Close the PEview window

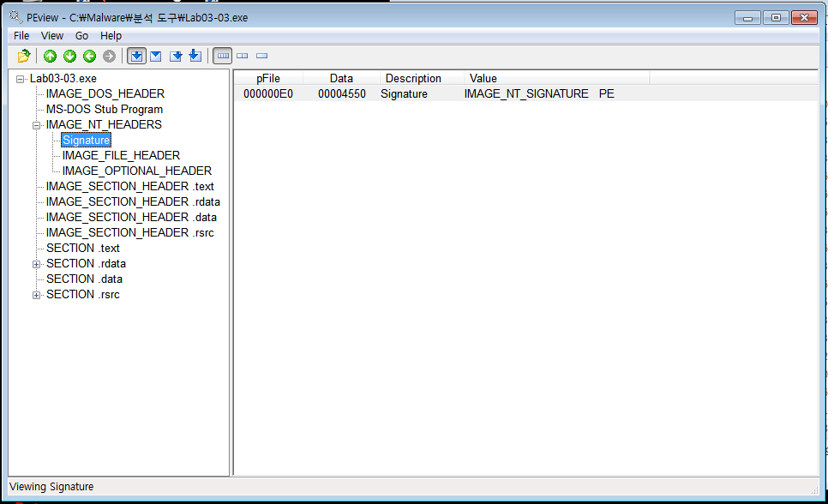804,18
